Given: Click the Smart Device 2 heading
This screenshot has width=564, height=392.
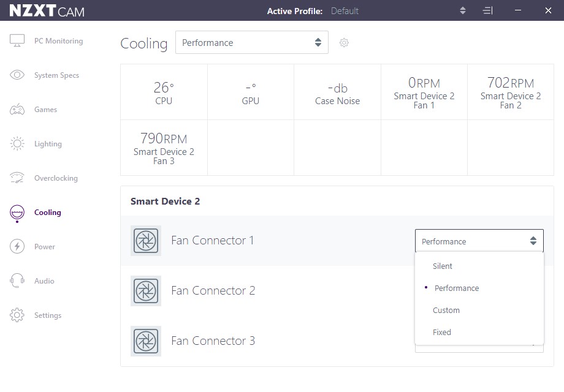Looking at the screenshot, I should click(165, 202).
